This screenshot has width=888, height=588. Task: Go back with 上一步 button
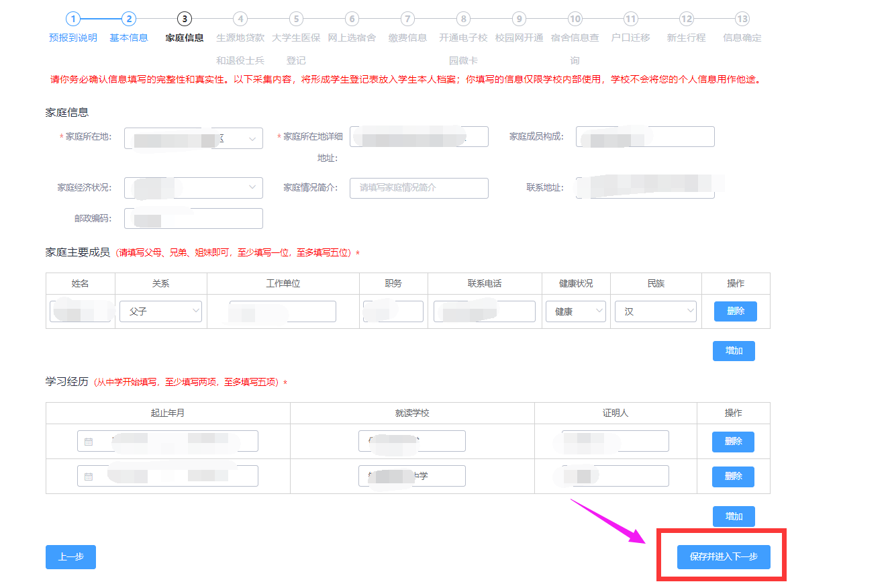(x=70, y=557)
